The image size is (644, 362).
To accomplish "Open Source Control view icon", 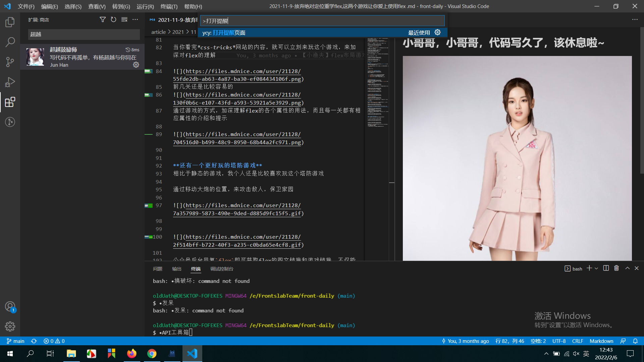I will point(10,62).
